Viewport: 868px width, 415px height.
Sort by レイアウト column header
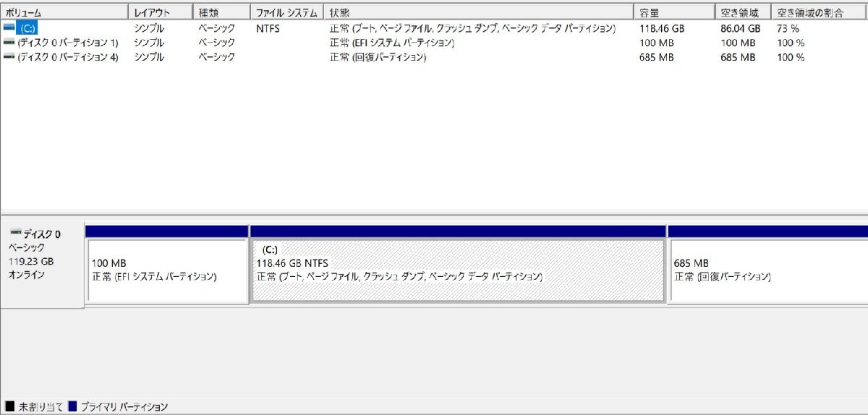click(161, 13)
